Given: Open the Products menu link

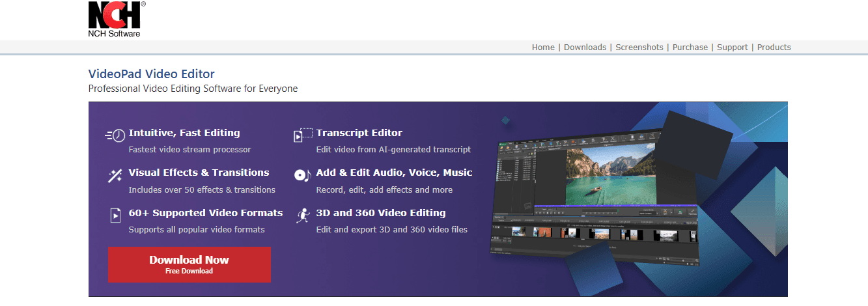Looking at the screenshot, I should [774, 48].
